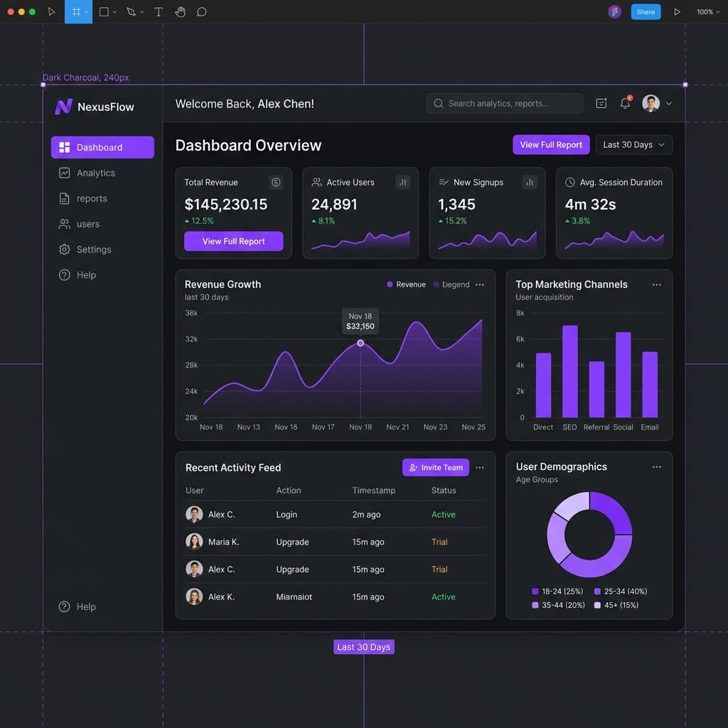
Task: Open Frame tool options chevron
Action: (86, 12)
